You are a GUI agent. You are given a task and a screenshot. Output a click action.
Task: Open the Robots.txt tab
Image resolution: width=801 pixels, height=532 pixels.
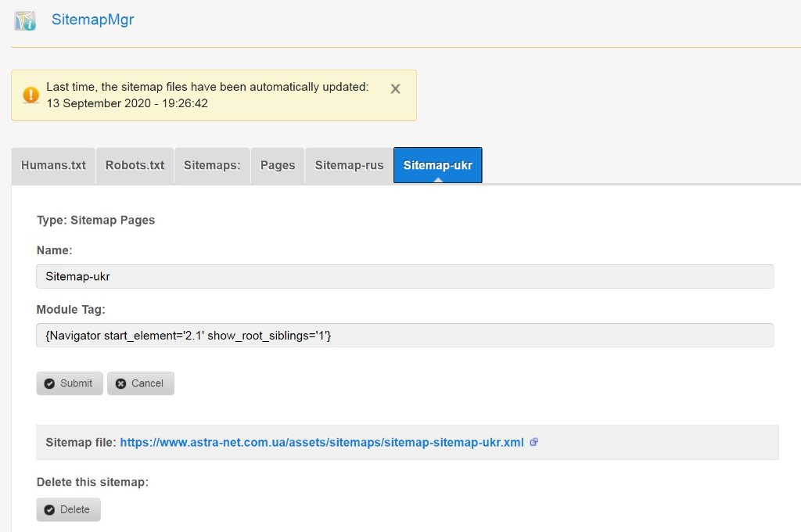135,165
